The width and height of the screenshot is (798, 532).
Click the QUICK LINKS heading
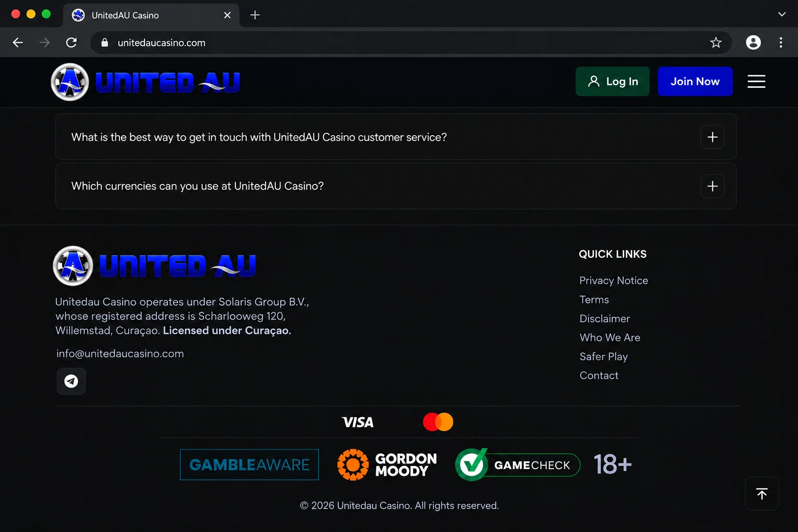[613, 254]
